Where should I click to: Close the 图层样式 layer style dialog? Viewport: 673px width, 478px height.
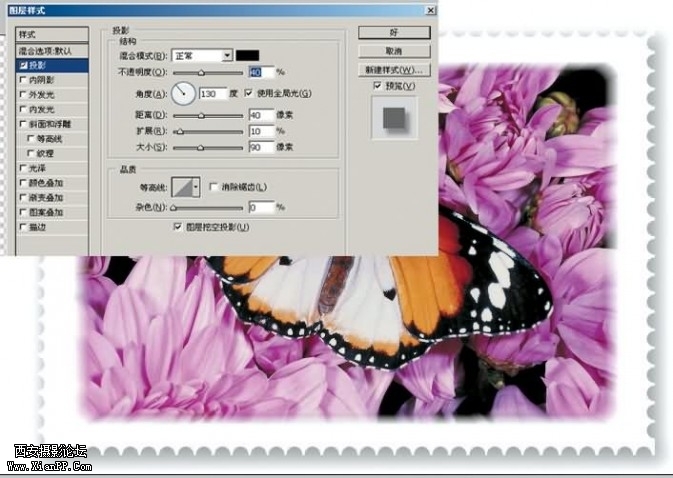(x=430, y=10)
